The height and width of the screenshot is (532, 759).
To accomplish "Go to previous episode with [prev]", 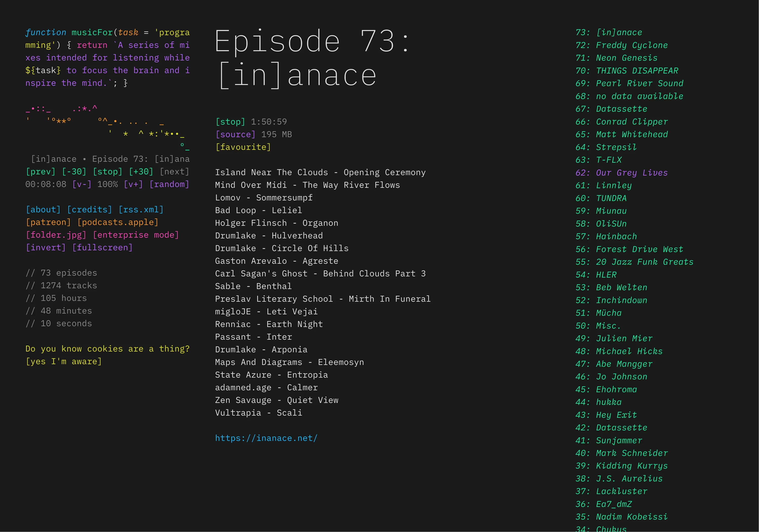I will coord(40,172).
